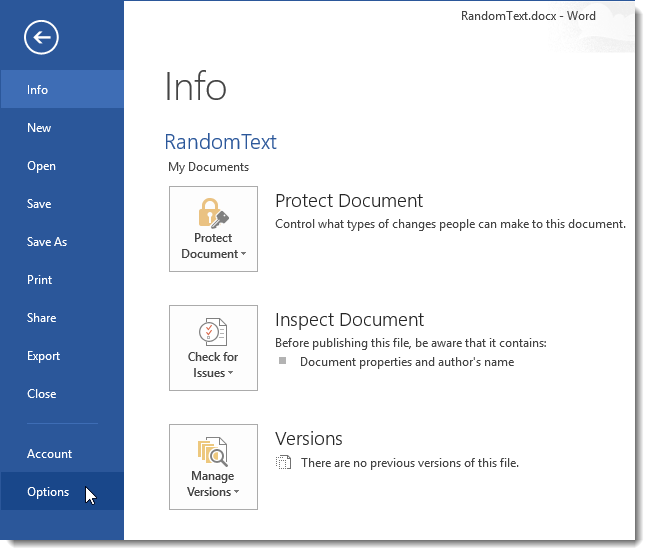
Task: Click the Protect Document heading
Action: (349, 201)
